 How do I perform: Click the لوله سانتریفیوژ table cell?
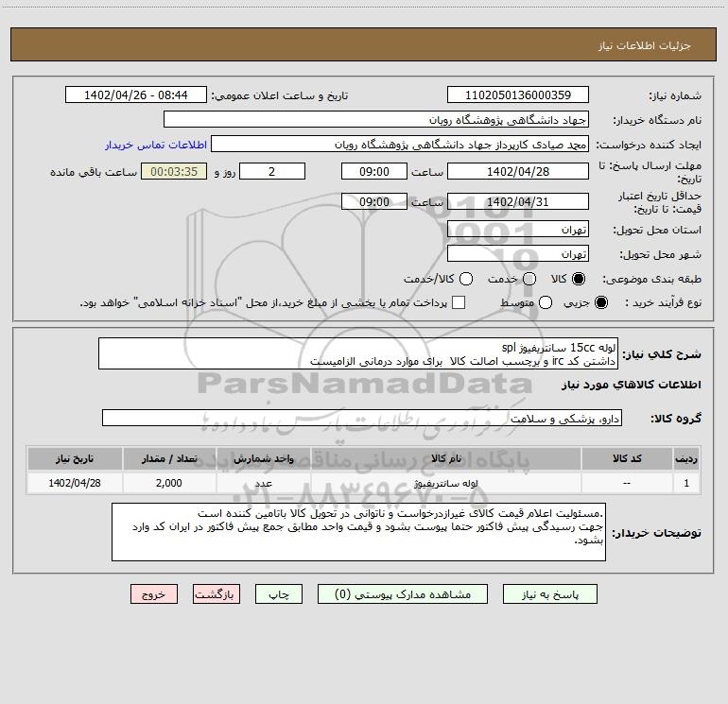pyautogui.click(x=445, y=483)
